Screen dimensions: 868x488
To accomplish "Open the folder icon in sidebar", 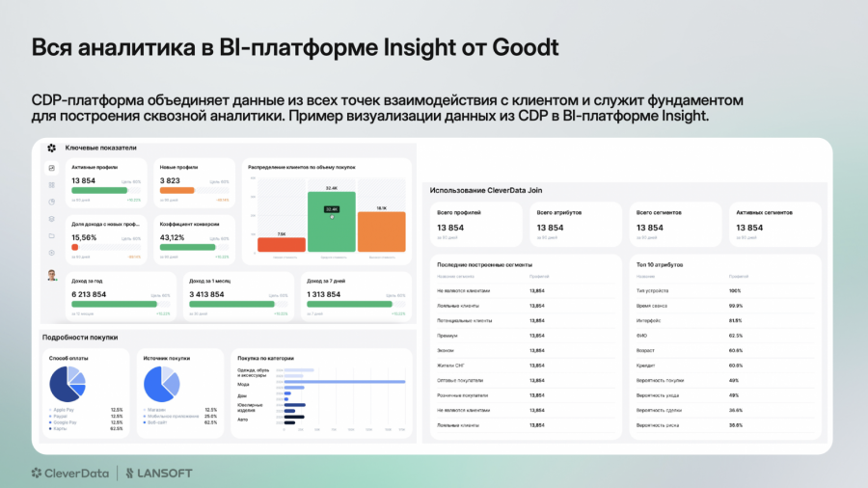I will tap(51, 235).
